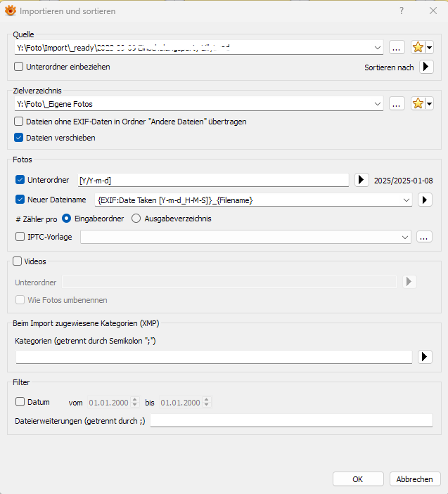
Task: Uncheck 'Dateien verschieben' option
Action: pyautogui.click(x=19, y=138)
